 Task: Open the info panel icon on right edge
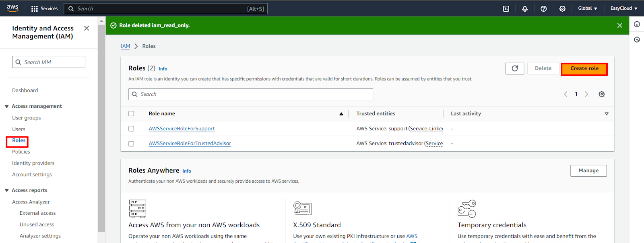pos(637,24)
